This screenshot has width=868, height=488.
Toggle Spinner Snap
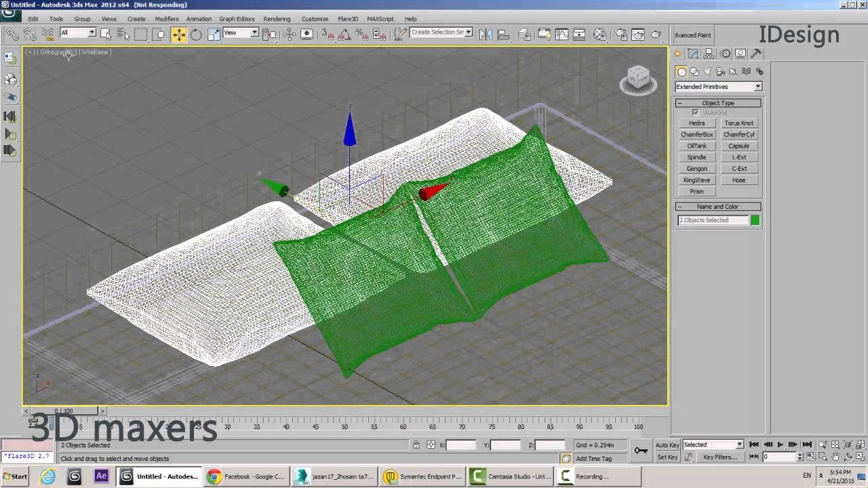coord(380,34)
